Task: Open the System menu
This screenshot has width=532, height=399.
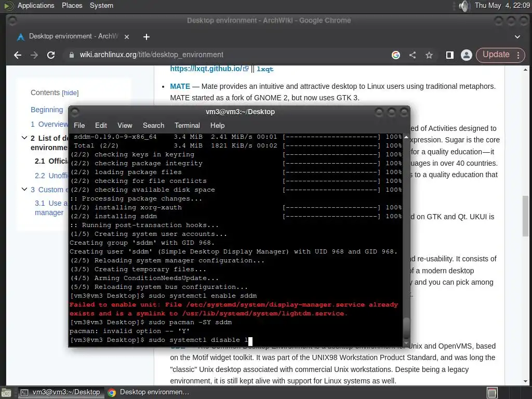Action: (101, 5)
